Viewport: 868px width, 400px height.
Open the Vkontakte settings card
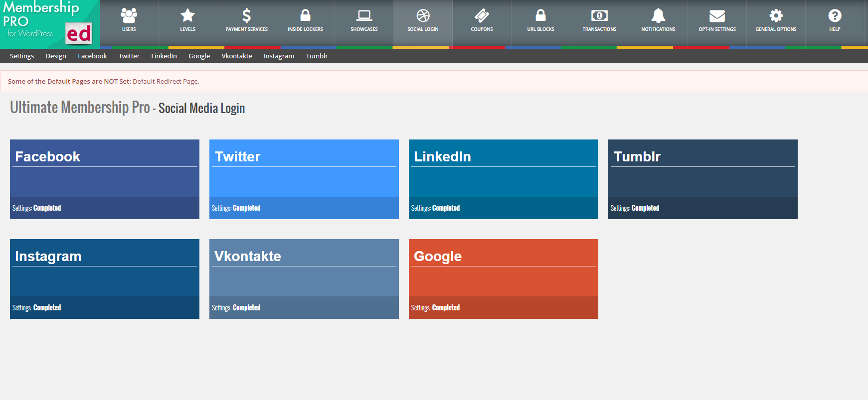[304, 279]
